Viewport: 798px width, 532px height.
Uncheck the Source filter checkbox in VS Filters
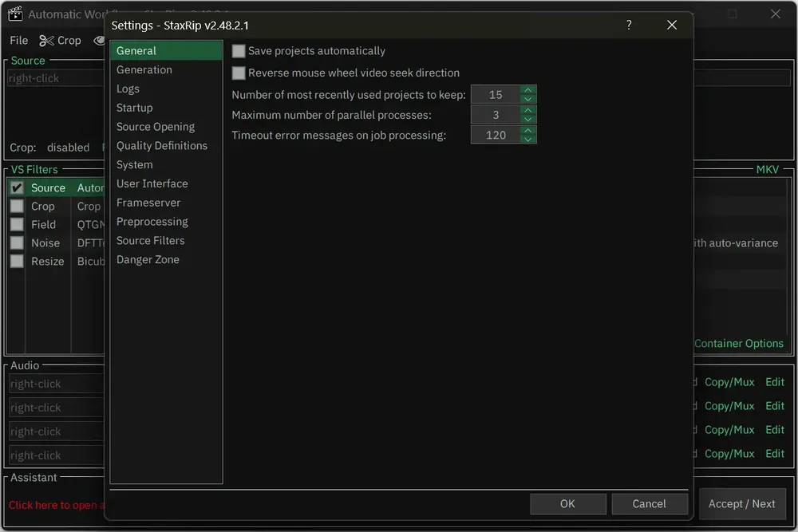tap(17, 187)
